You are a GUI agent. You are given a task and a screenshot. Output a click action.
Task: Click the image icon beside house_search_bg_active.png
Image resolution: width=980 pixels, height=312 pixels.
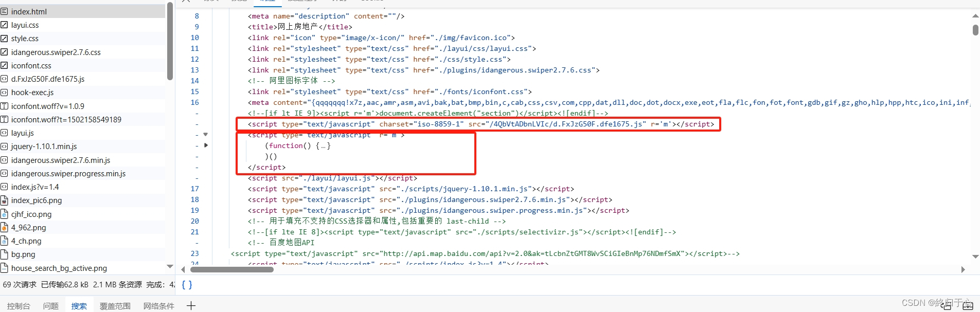(x=4, y=268)
